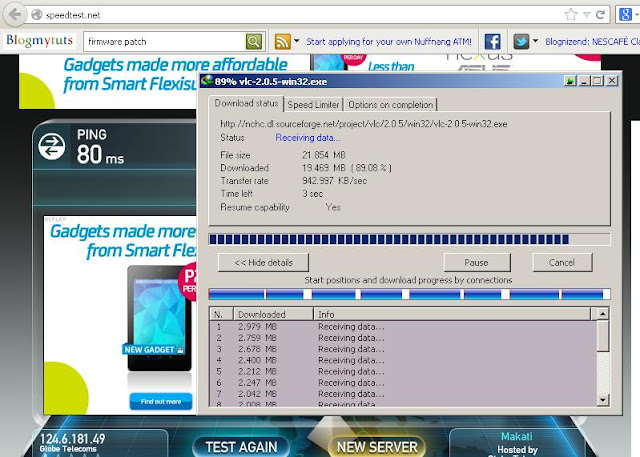Click the firmware patch search field
This screenshot has height=457, width=640.
point(164,42)
